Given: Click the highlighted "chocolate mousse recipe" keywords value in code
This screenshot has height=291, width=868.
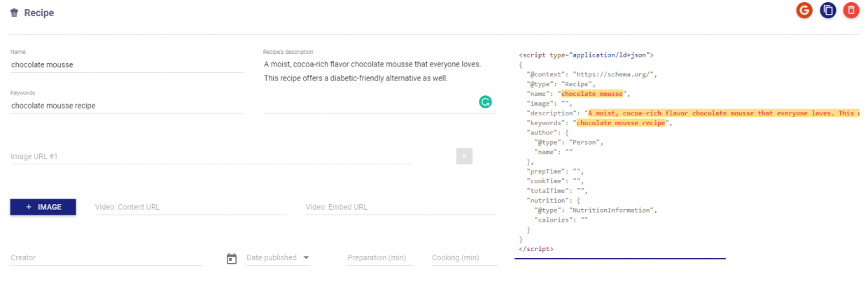Looking at the screenshot, I should 619,122.
